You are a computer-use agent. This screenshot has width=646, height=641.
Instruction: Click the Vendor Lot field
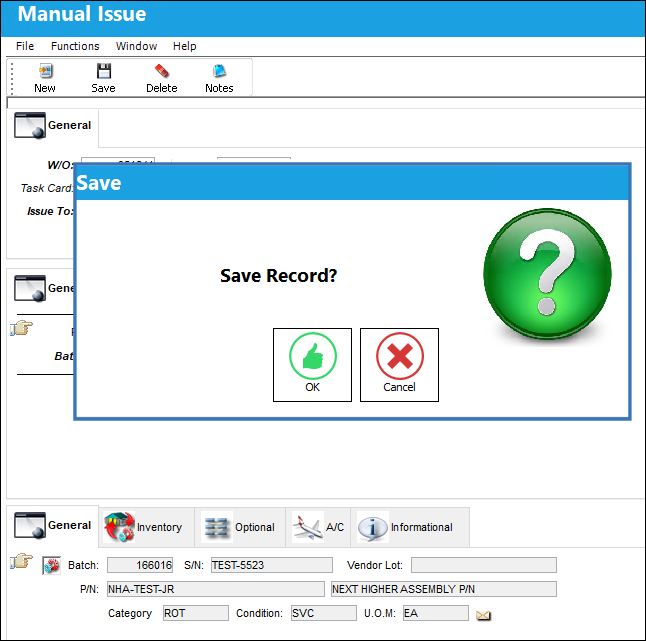[484, 565]
